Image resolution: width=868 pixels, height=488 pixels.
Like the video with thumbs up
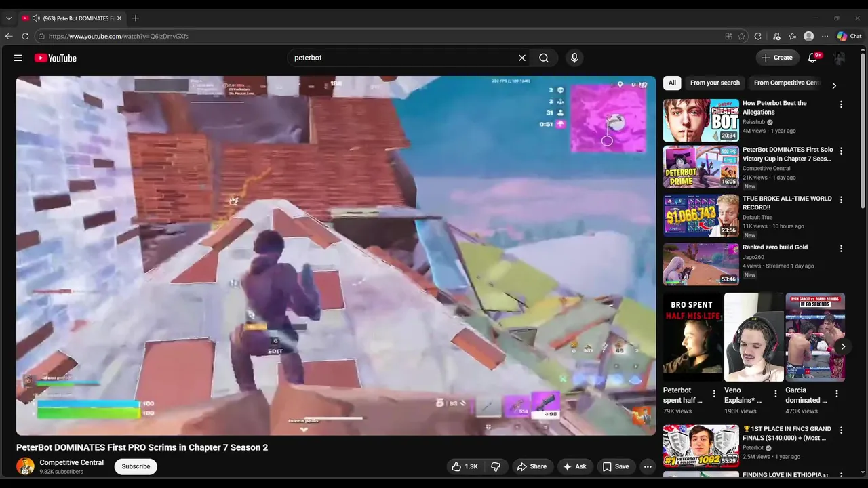pyautogui.click(x=465, y=466)
